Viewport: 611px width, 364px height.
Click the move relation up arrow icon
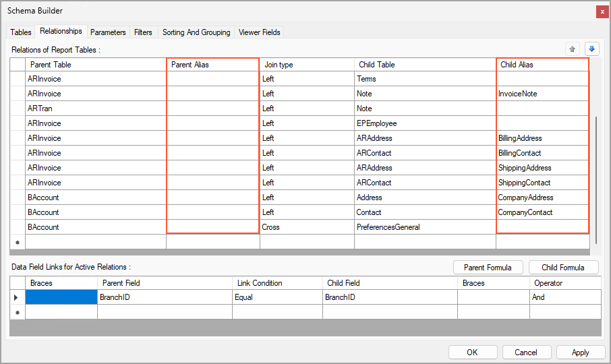(573, 49)
